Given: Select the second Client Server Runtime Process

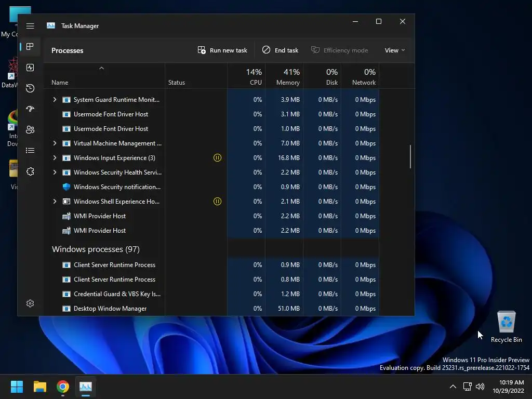Looking at the screenshot, I should point(215,279).
